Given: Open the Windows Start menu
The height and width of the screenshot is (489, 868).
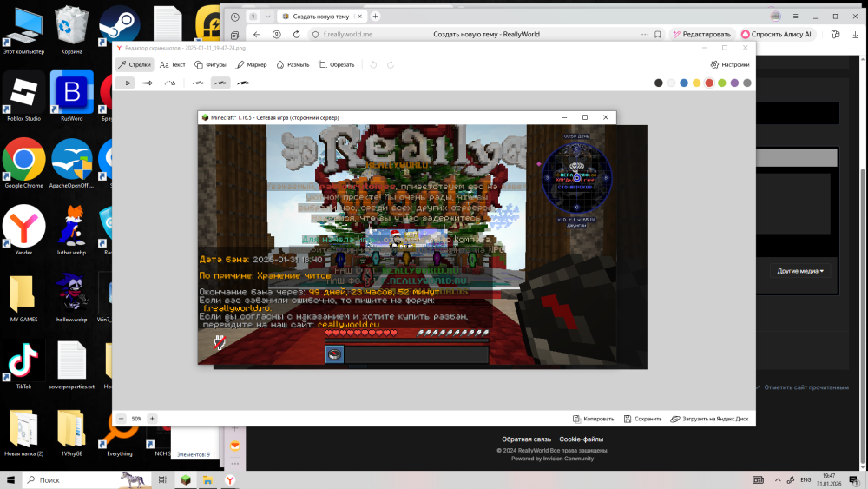Looking at the screenshot, I should pyautogui.click(x=10, y=479).
